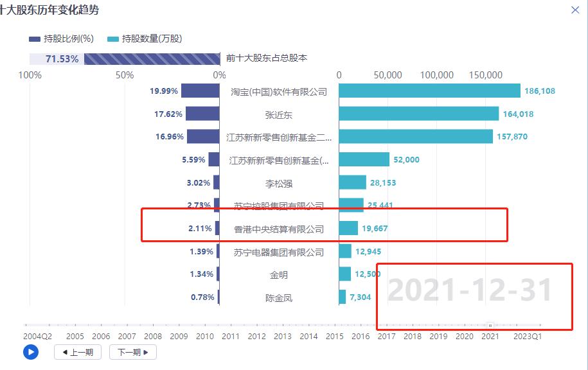588x370 pixels.
Task: Close the 十大股东历年变化趋势 dialog
Action: 575,10
